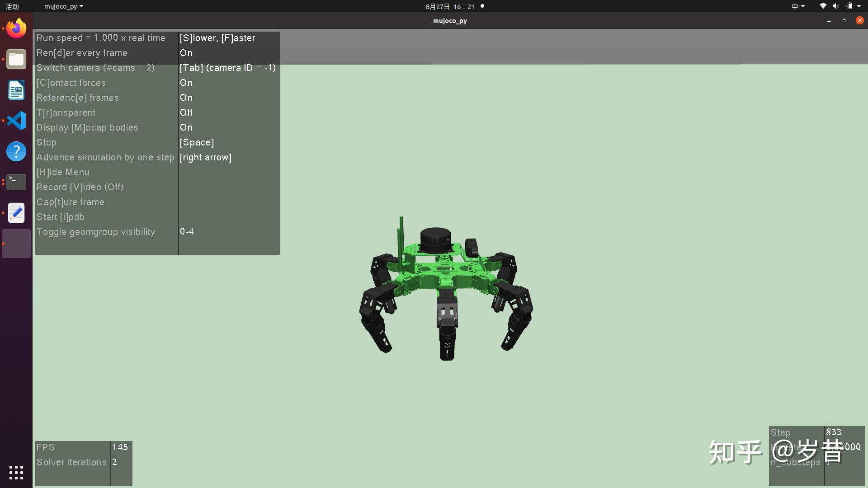Open the Files manager dock icon
Screen dimensions: 868x488
coord(16,60)
